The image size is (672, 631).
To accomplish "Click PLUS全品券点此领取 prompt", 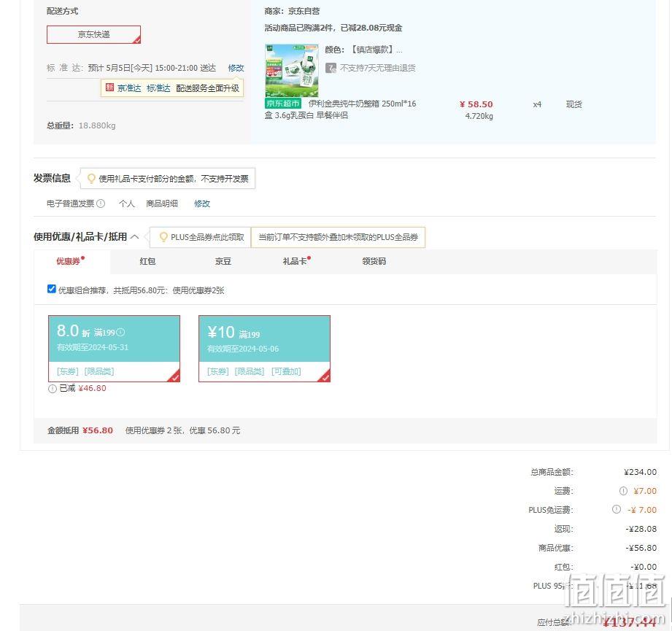I will 207,237.
